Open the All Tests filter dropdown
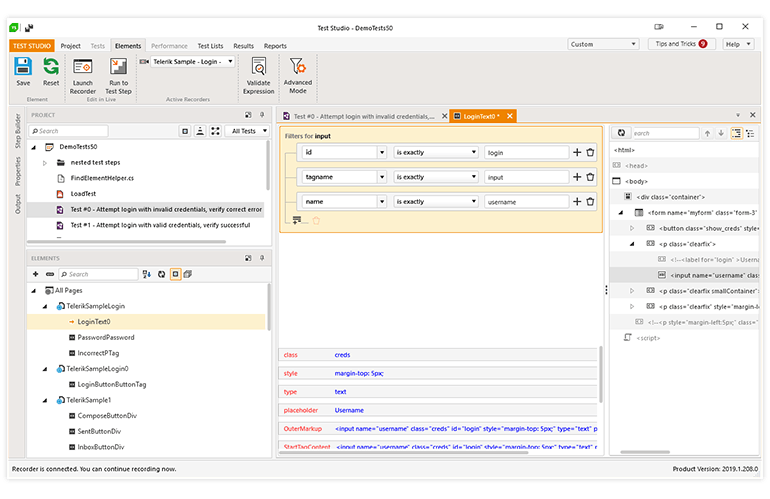 point(248,131)
